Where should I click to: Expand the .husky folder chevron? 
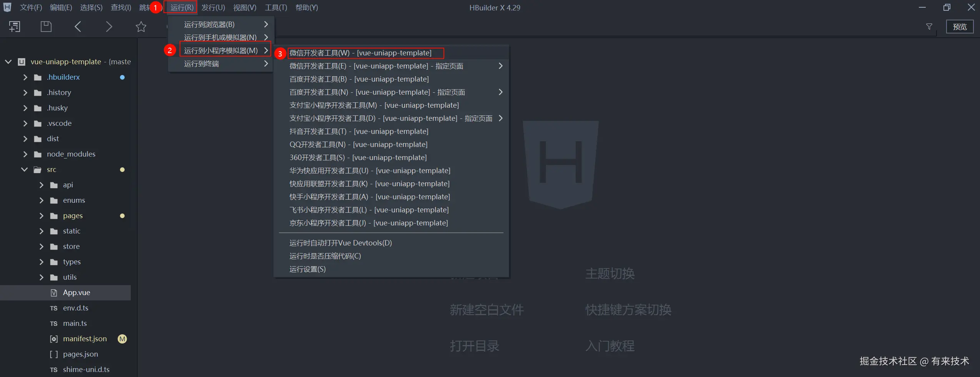(x=25, y=108)
